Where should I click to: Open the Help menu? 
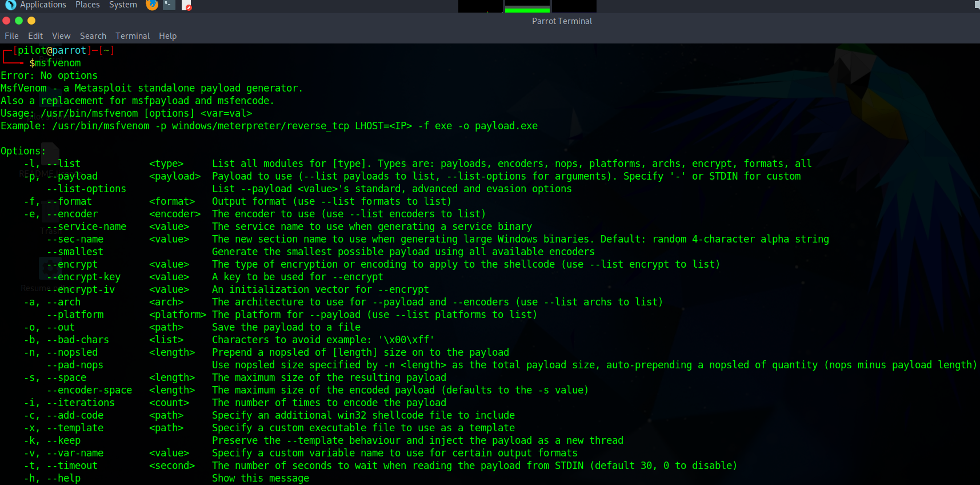(168, 36)
